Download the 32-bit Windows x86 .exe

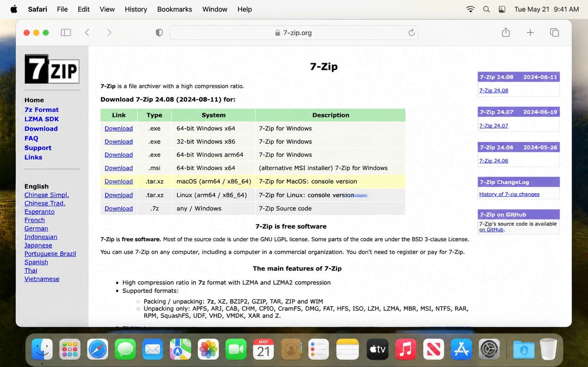[119, 141]
